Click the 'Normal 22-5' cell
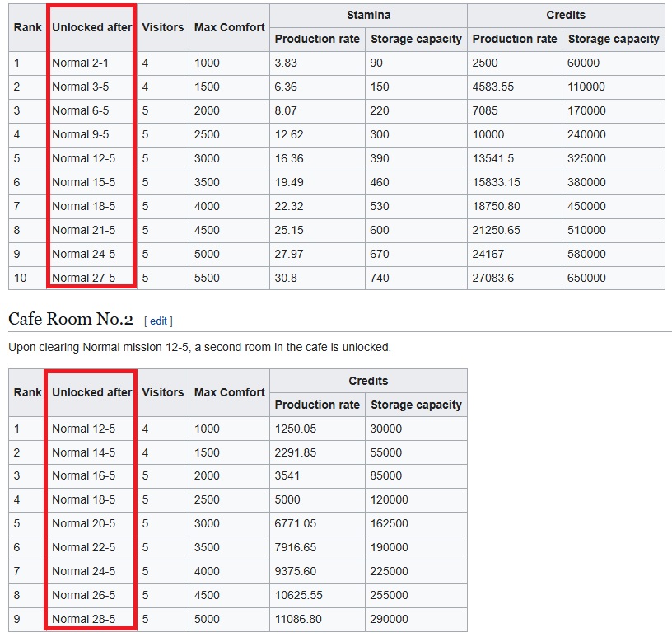This screenshot has width=672, height=637. [x=83, y=548]
